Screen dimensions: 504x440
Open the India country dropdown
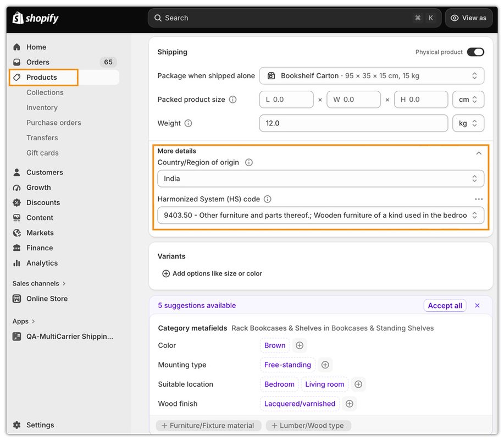(320, 179)
